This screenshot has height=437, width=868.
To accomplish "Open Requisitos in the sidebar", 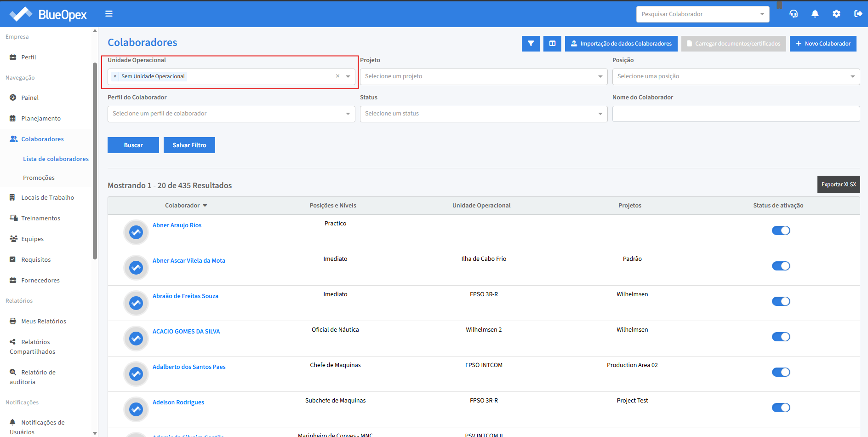I will tap(36, 259).
